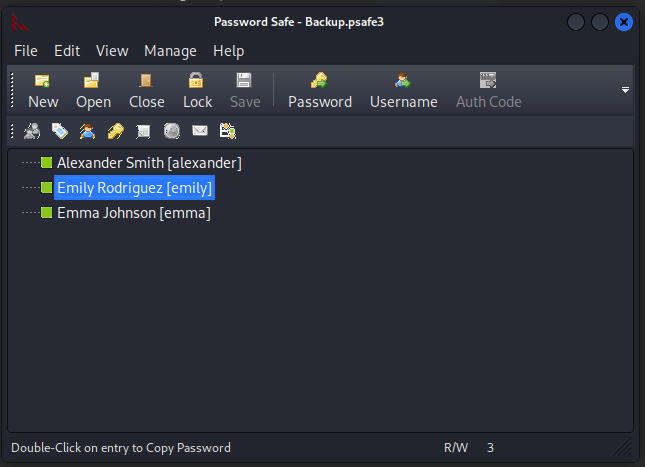Click the entry count 3 in status bar

click(x=490, y=448)
